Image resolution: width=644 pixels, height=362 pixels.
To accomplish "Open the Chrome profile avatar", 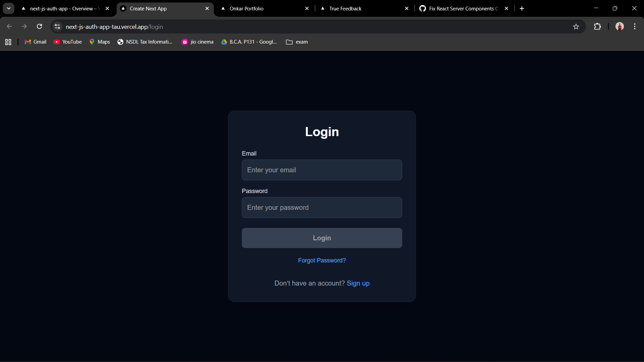I will [620, 26].
